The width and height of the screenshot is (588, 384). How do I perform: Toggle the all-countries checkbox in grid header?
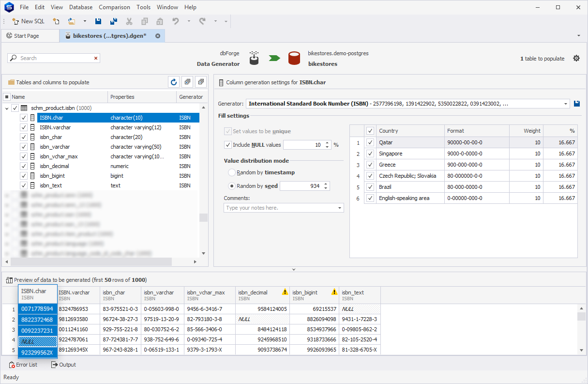(370, 131)
